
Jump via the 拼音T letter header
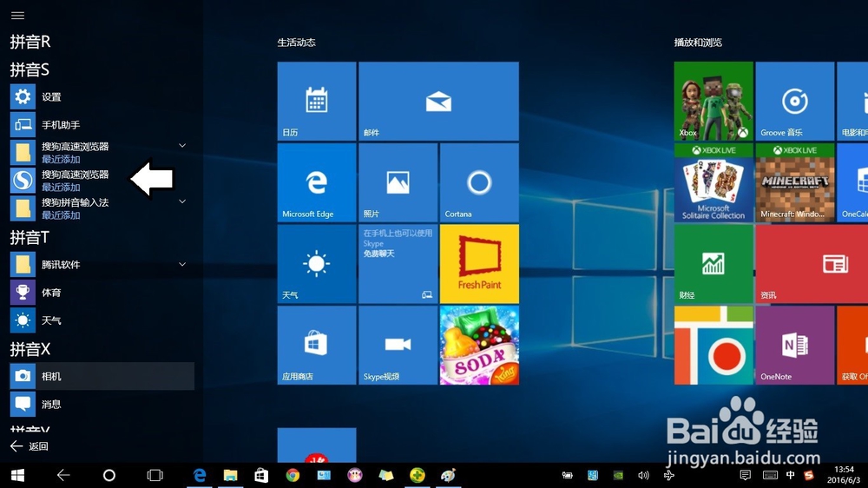30,238
